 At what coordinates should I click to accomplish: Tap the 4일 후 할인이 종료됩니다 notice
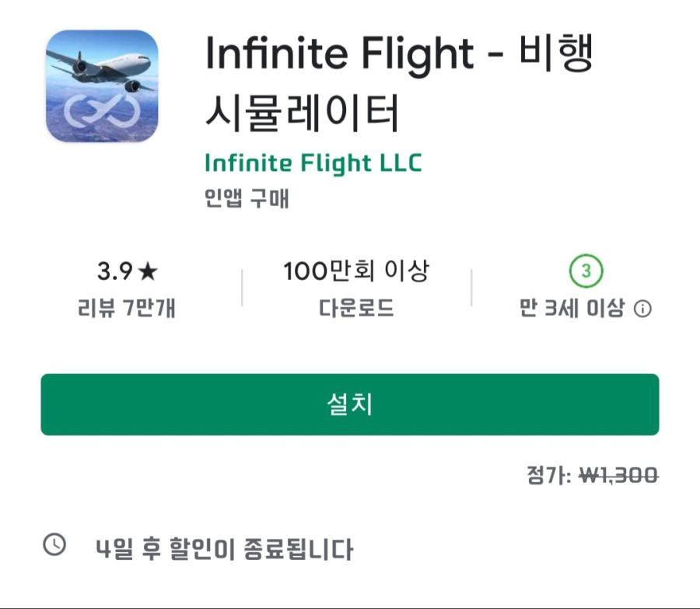pyautogui.click(x=225, y=549)
